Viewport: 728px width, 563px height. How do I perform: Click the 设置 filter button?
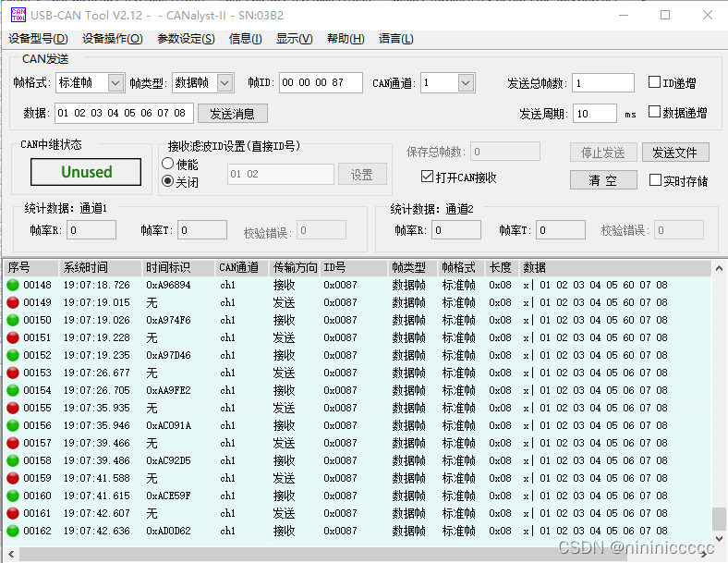pos(362,174)
